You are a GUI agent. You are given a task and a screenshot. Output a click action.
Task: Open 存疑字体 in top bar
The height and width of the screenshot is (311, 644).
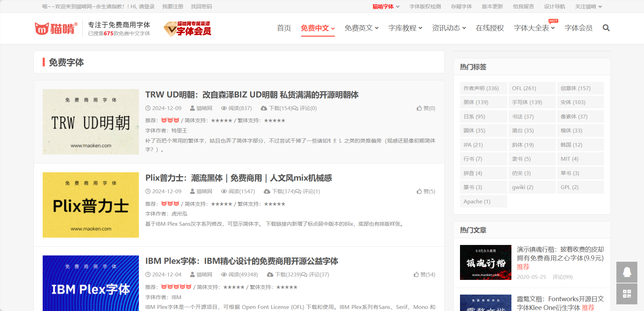(461, 7)
